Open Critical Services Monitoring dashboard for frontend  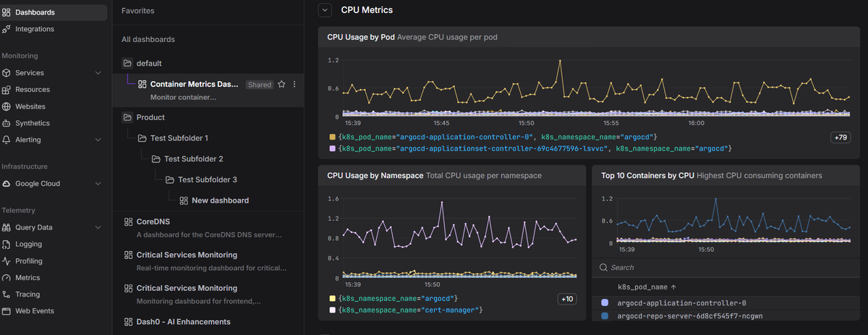187,288
